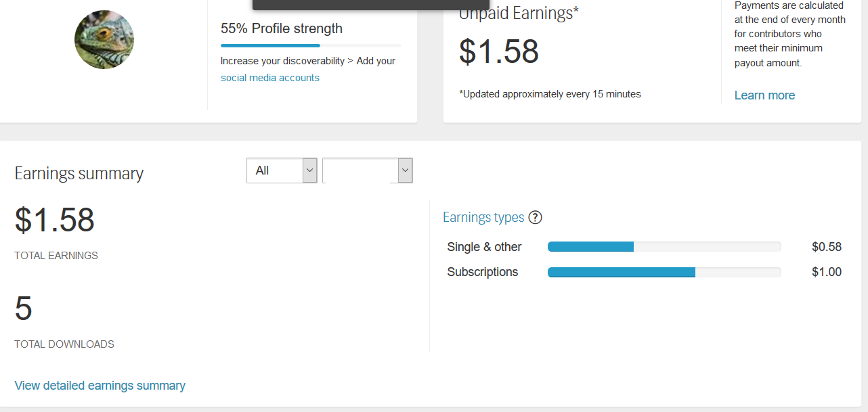Image resolution: width=868 pixels, height=412 pixels.
Task: Click the Earnings types heading link
Action: point(483,217)
